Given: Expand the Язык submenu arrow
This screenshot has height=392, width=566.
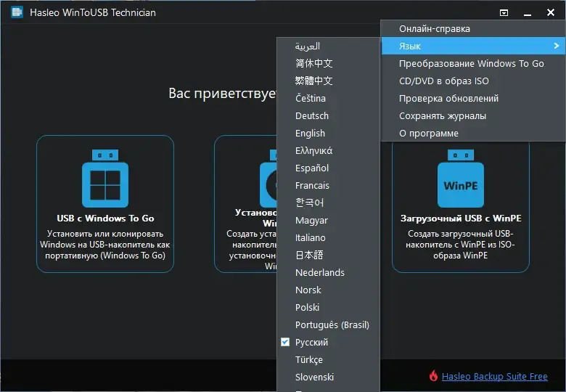Looking at the screenshot, I should 557,46.
